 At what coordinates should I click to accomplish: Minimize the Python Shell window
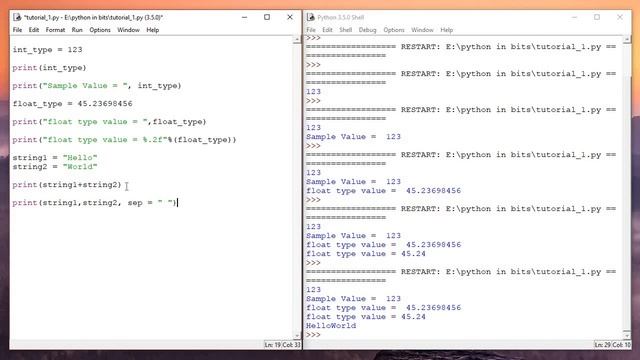coord(574,17)
